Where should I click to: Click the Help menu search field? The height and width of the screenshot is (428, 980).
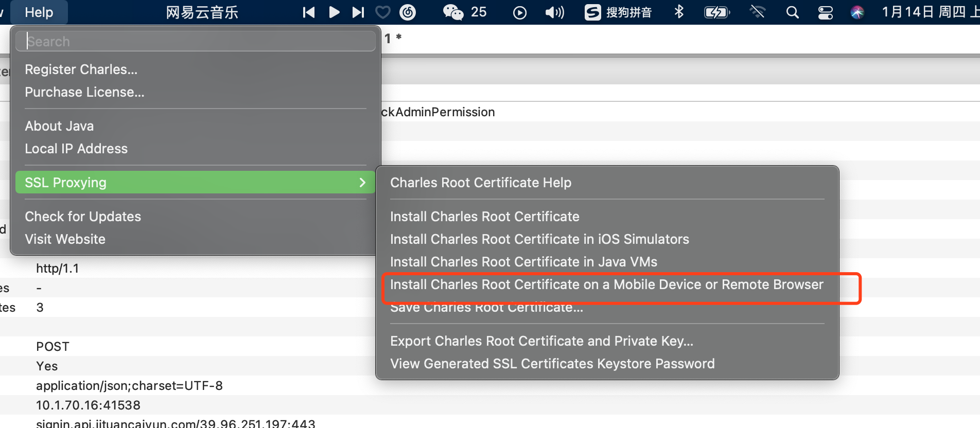coord(196,41)
